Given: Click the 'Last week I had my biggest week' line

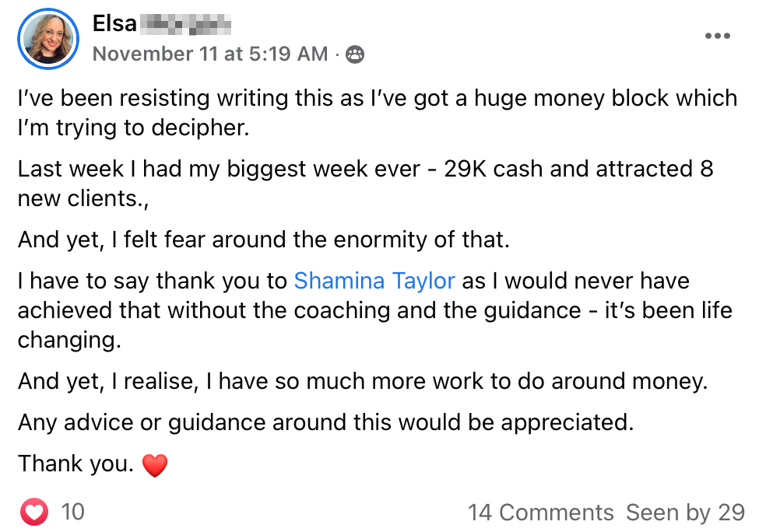Looking at the screenshot, I should pos(226,169).
